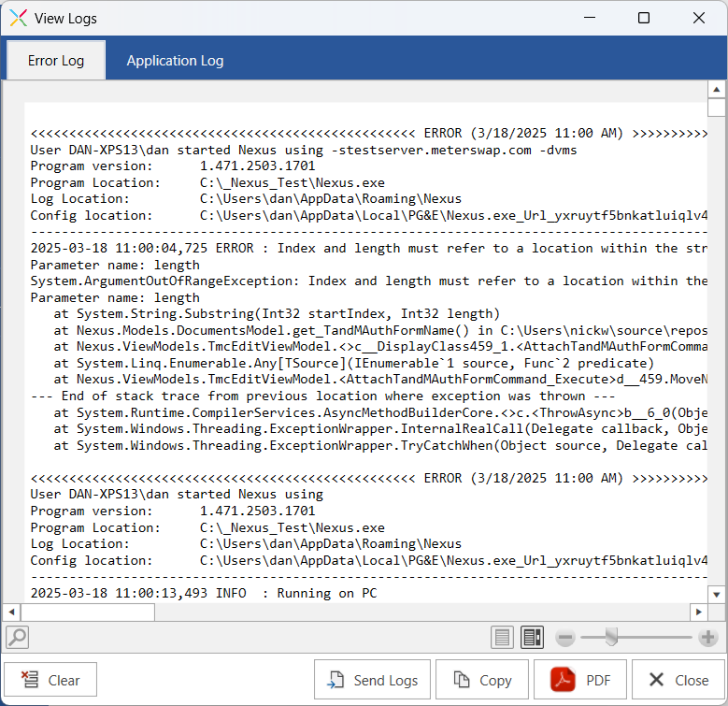
Task: Click the first 'Log Location:' line
Action: click(x=246, y=199)
